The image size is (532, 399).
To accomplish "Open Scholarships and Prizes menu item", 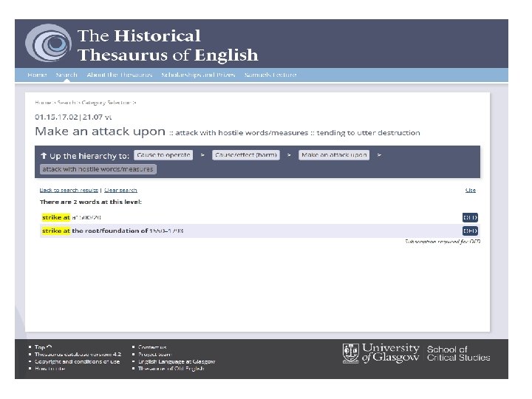I will [198, 75].
